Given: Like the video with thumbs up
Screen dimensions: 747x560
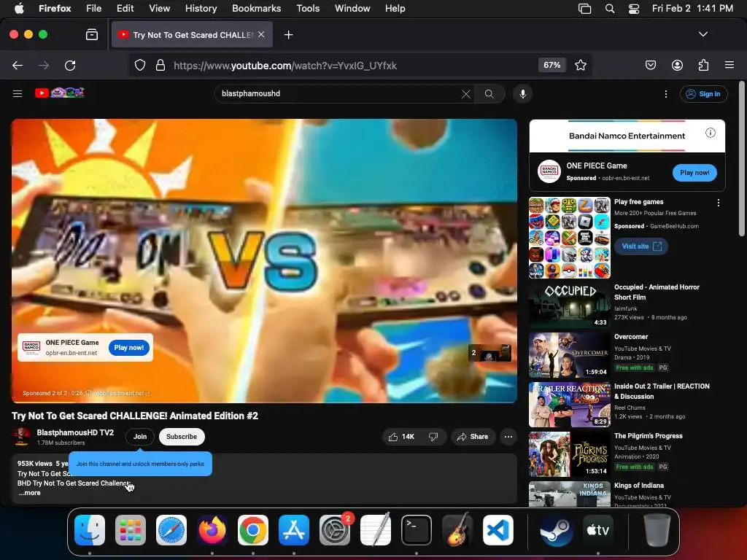Looking at the screenshot, I should click(x=401, y=437).
